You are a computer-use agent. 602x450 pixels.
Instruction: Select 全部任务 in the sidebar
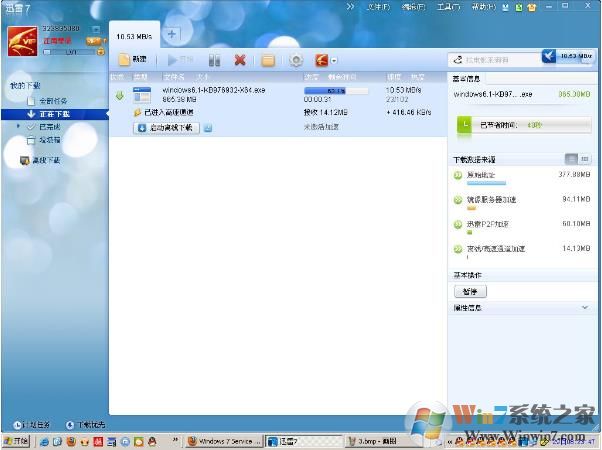click(55, 101)
